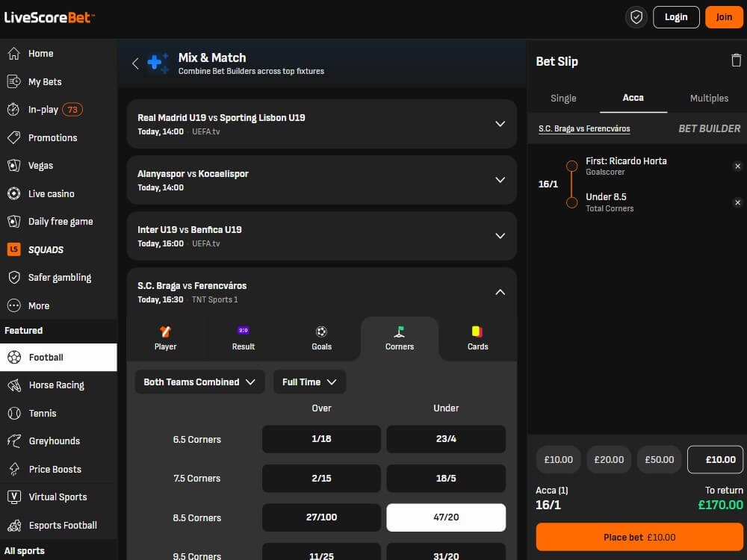Open Virtual Sports from the sidebar
Viewport: 747px width, 560px height.
coord(15,497)
